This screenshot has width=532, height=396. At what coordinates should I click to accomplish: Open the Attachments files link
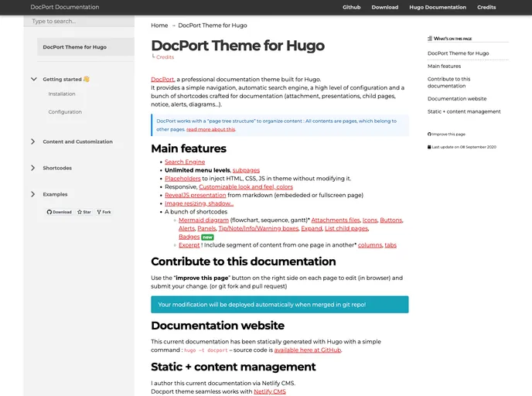pyautogui.click(x=336, y=220)
